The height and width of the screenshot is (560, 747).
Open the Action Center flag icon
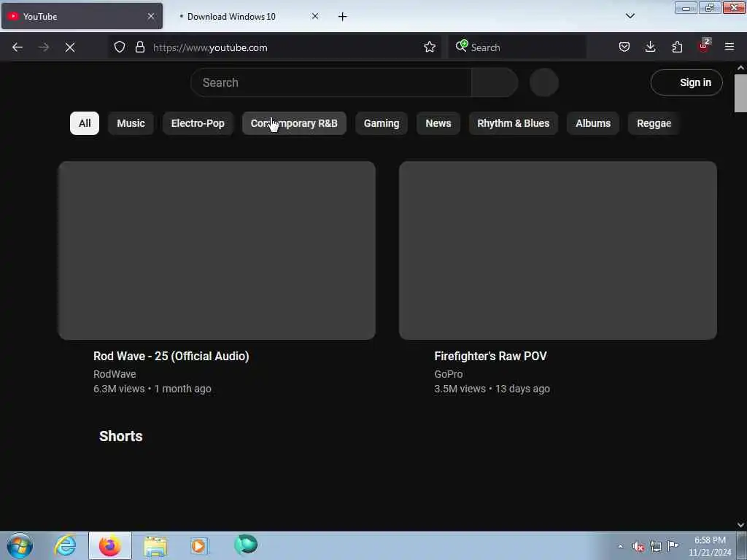pos(673,545)
